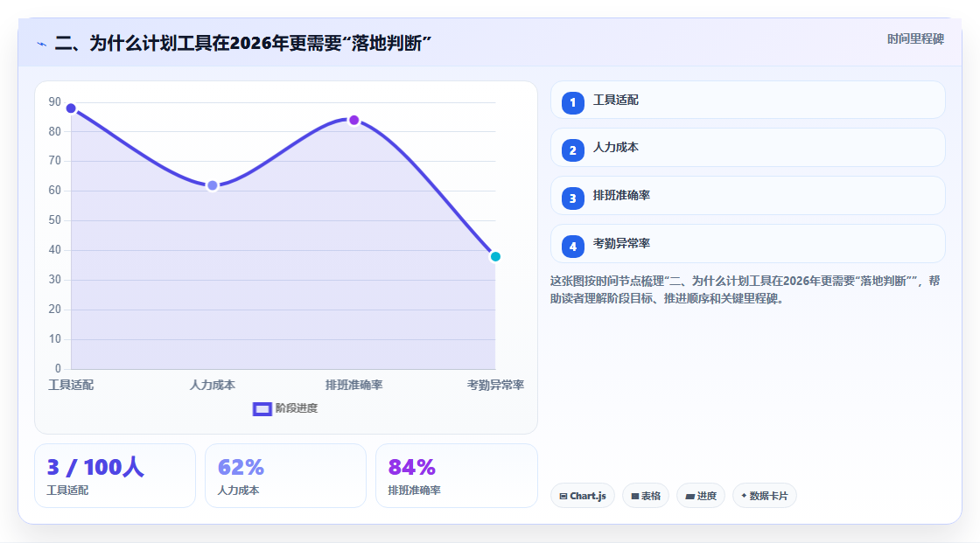The height and width of the screenshot is (543, 980).
Task: Click the 84% 排班准确率 stat card
Action: [456, 476]
